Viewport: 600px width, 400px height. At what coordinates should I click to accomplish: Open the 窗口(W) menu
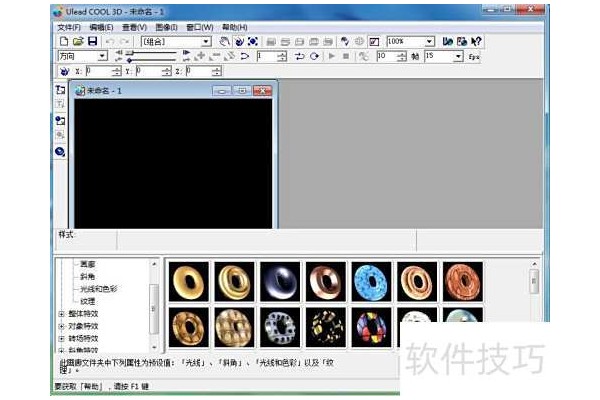coord(199,27)
